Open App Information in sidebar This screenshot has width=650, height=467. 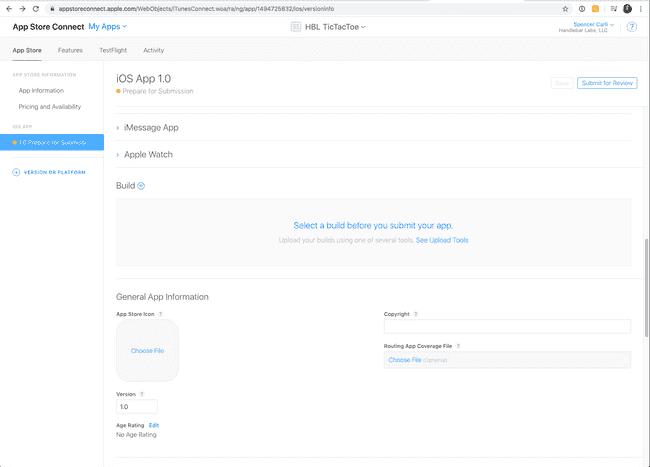click(x=41, y=90)
